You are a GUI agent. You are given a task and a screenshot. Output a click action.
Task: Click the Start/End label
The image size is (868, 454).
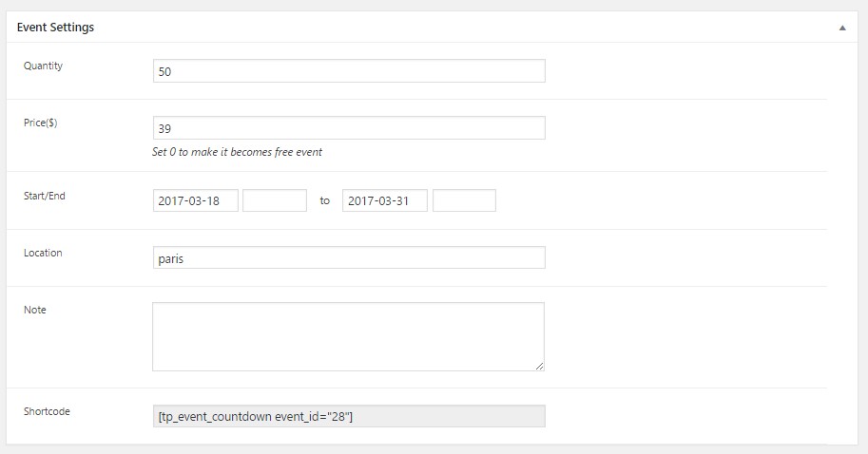tap(45, 196)
